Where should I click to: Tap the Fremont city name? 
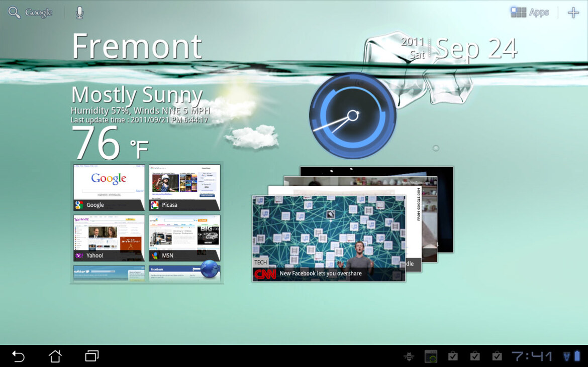click(137, 46)
